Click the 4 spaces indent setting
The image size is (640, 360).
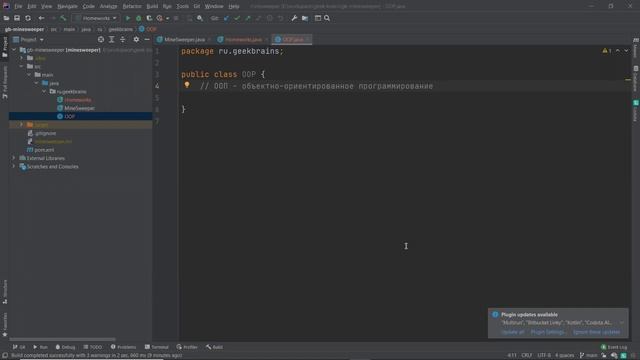pyautogui.click(x=564, y=356)
